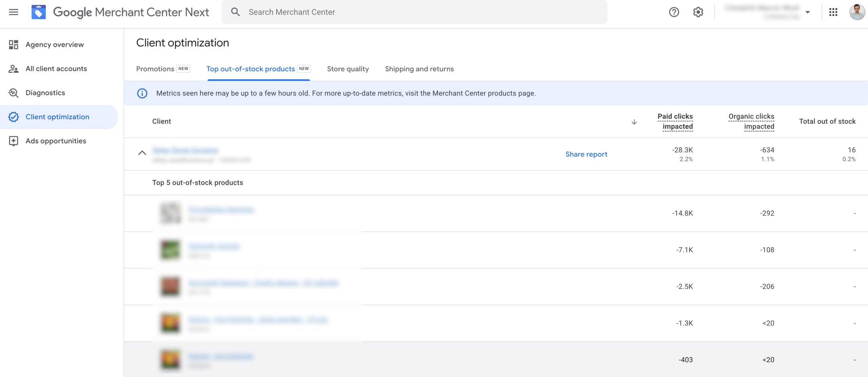868x377 pixels.
Task: Click the Merchant Center logo icon
Action: [39, 12]
